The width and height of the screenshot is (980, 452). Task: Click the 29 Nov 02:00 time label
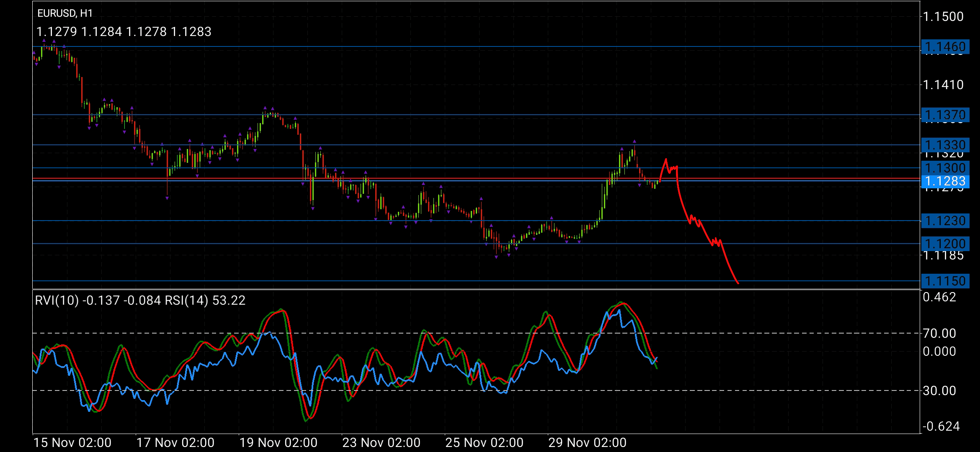(587, 442)
